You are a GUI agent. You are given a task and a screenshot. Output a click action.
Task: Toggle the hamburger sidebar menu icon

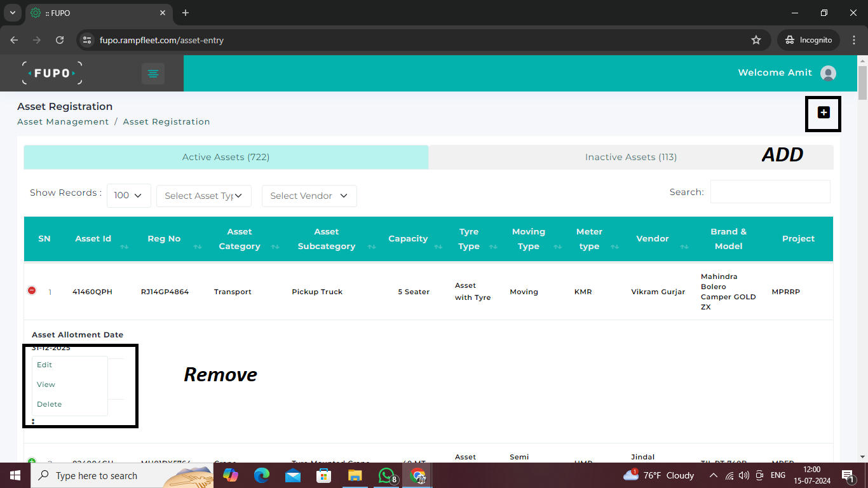tap(153, 74)
